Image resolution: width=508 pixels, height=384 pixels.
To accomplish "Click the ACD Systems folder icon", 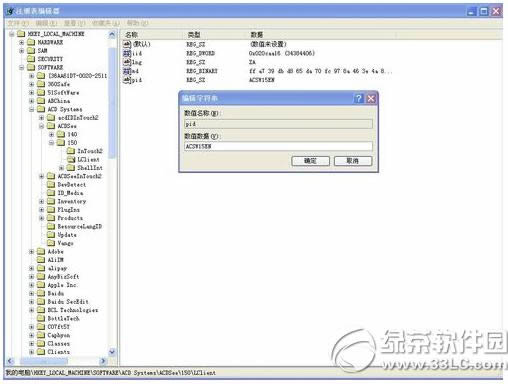I will pos(41,109).
